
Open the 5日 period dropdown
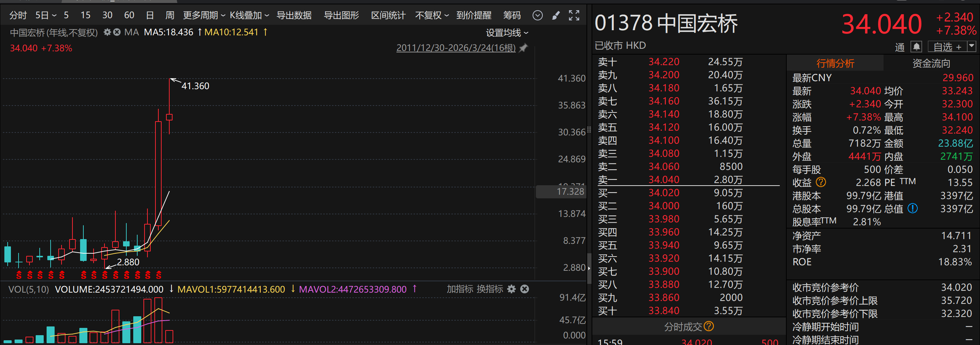click(46, 15)
